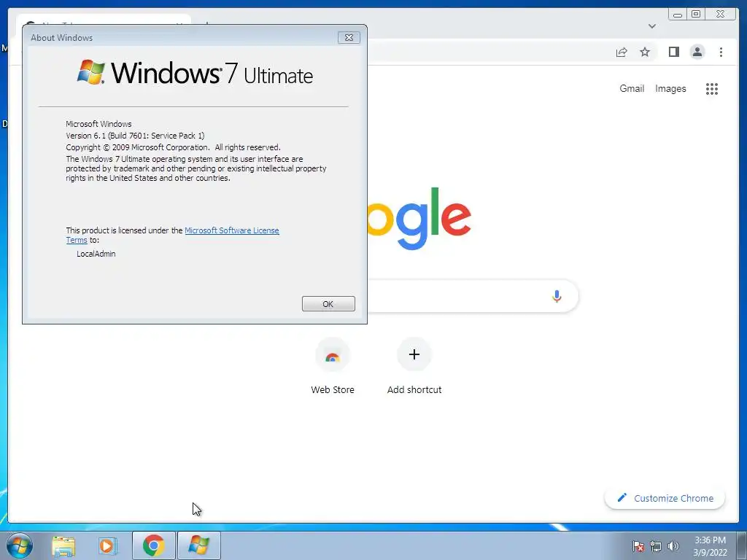The width and height of the screenshot is (747, 560).
Task: Open the Windows Start orb
Action: (20, 545)
